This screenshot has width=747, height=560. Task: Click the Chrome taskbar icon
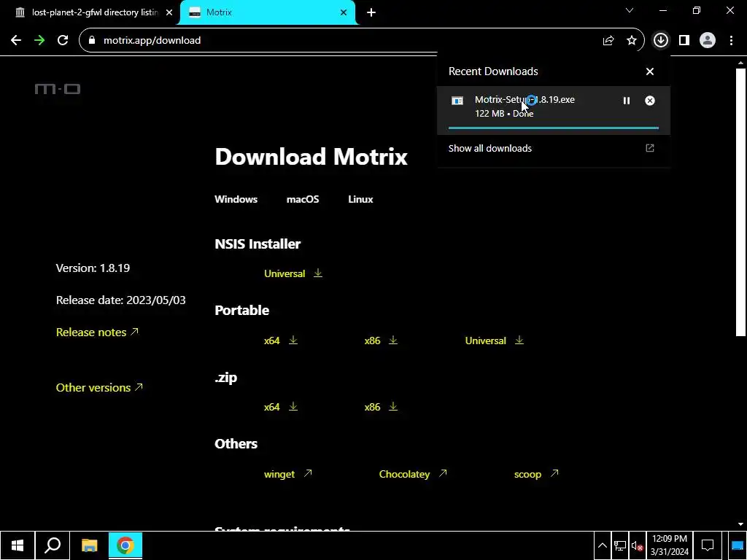coord(125,545)
